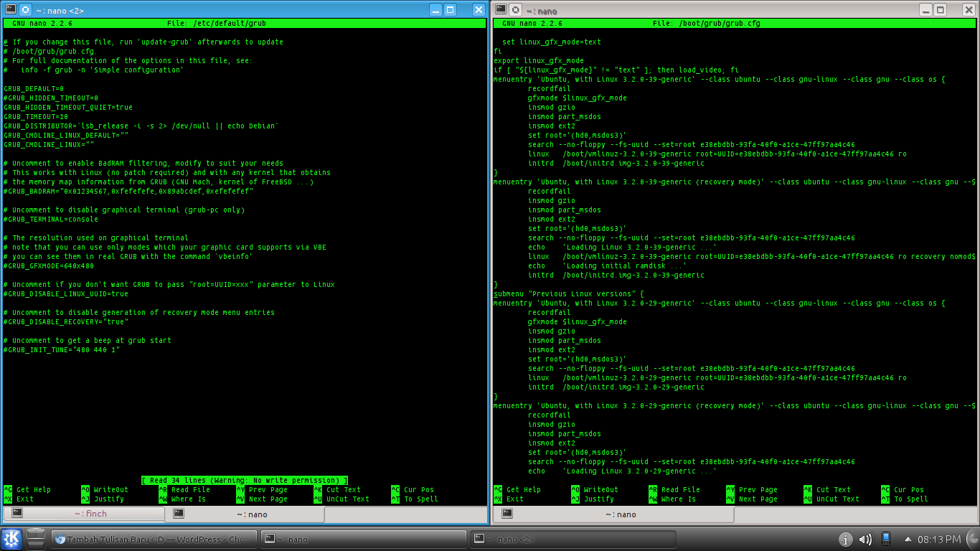
Task: Switch to the finch tab in left Konsole
Action: tap(84, 514)
